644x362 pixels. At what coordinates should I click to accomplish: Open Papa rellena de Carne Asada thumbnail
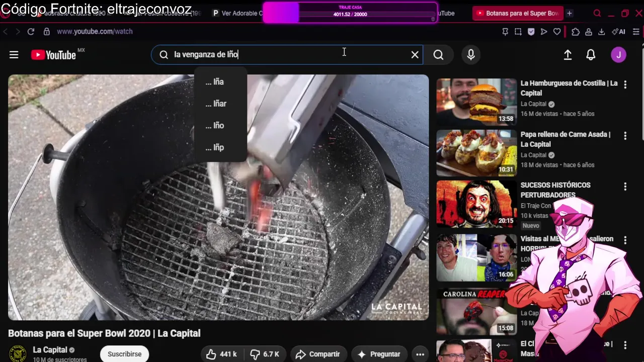[x=476, y=153]
